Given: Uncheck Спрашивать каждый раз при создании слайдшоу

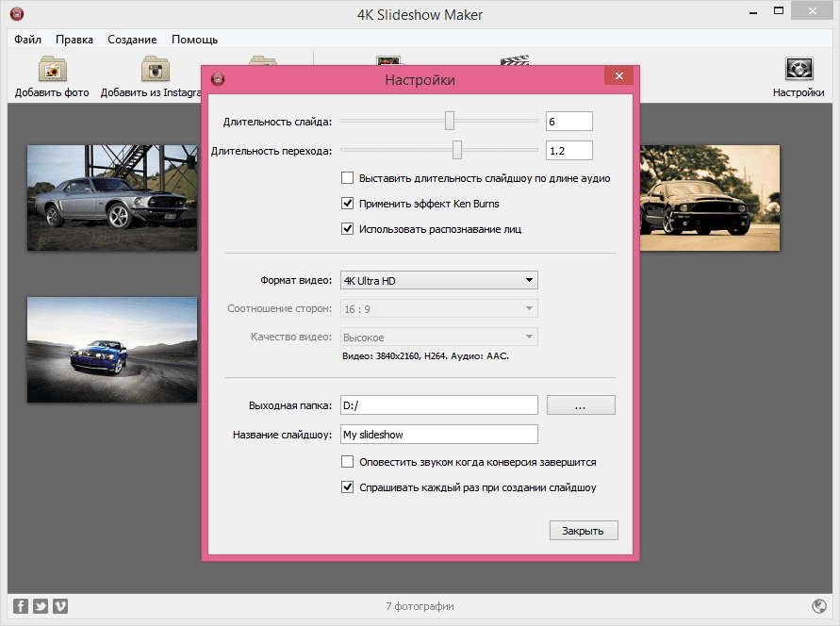Looking at the screenshot, I should click(347, 487).
